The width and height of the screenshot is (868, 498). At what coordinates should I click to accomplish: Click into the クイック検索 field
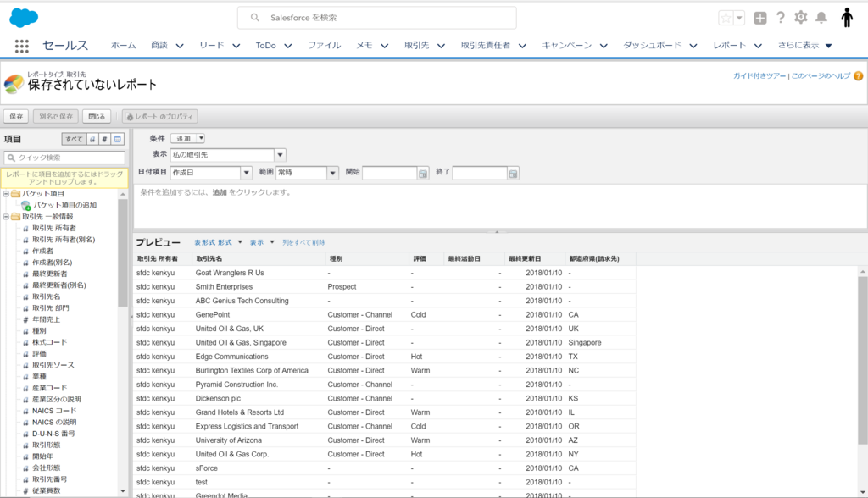[x=64, y=158]
